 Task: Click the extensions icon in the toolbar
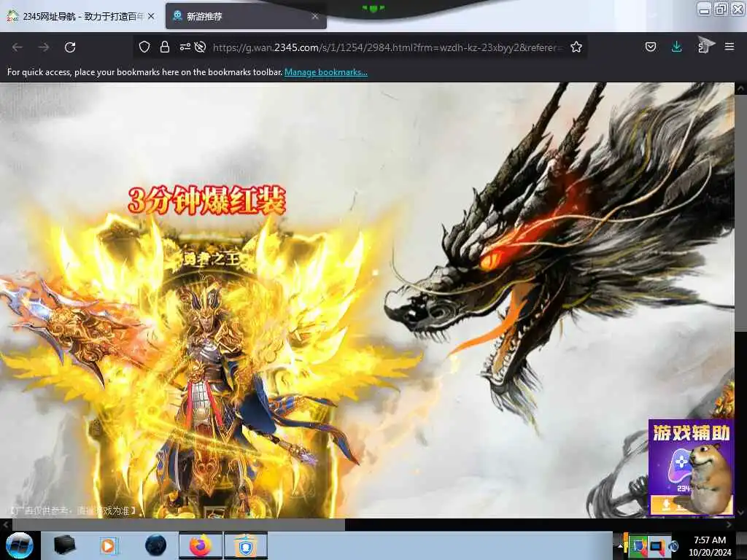705,46
